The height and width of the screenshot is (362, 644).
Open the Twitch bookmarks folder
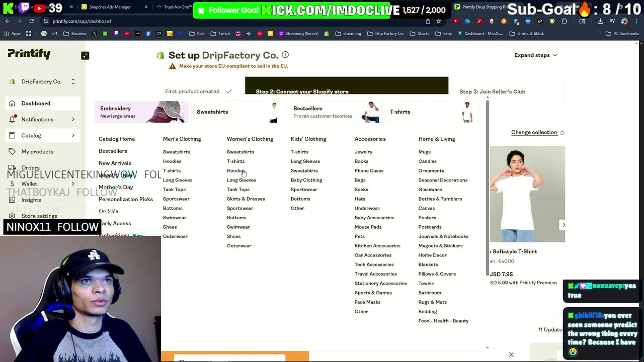220,34
